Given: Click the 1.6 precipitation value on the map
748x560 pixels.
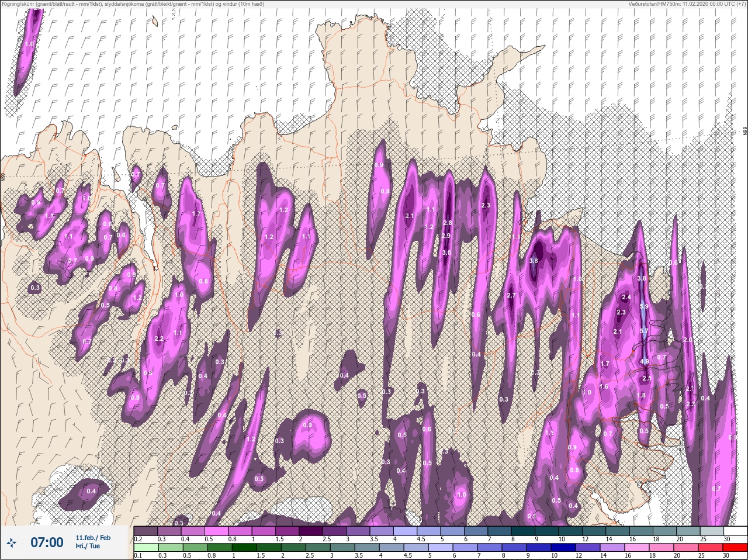Looking at the screenshot, I should tap(604, 386).
